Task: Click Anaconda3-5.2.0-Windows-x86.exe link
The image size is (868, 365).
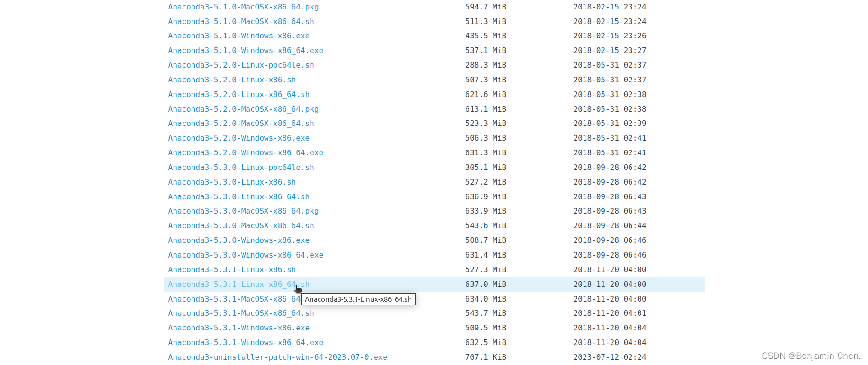Action: click(238, 138)
